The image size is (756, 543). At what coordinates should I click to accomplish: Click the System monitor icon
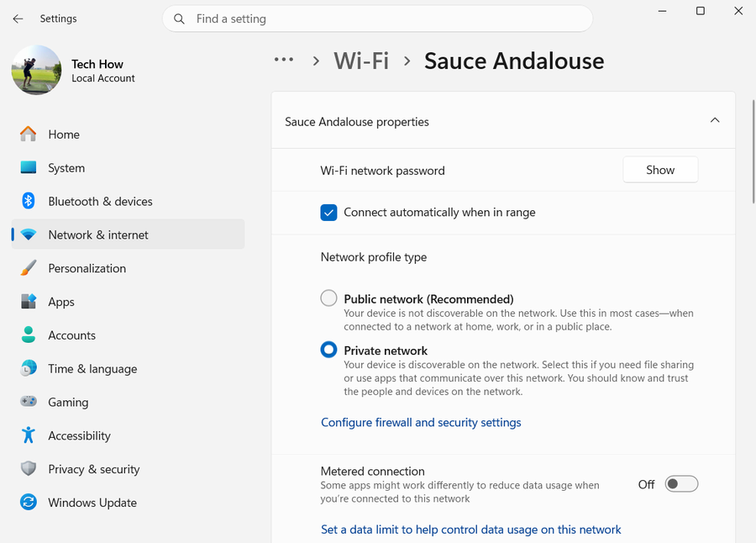(x=29, y=167)
